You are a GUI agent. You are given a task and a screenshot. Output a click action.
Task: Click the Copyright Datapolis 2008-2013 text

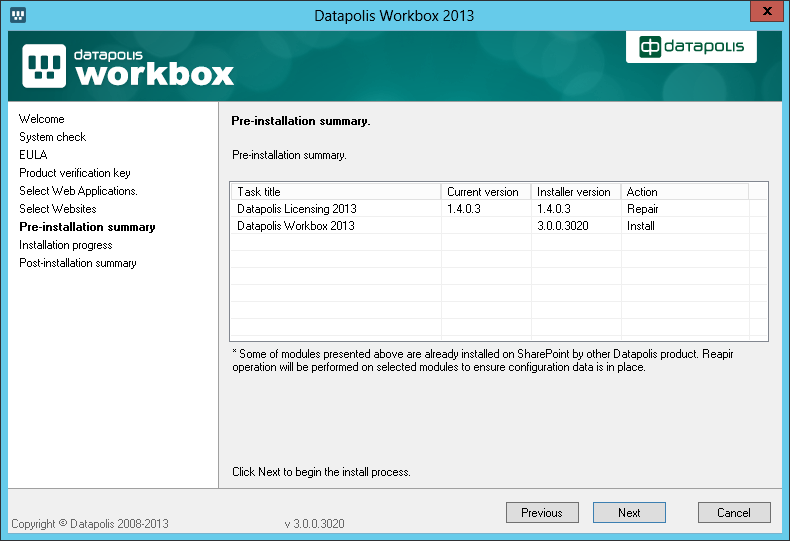coord(90,524)
